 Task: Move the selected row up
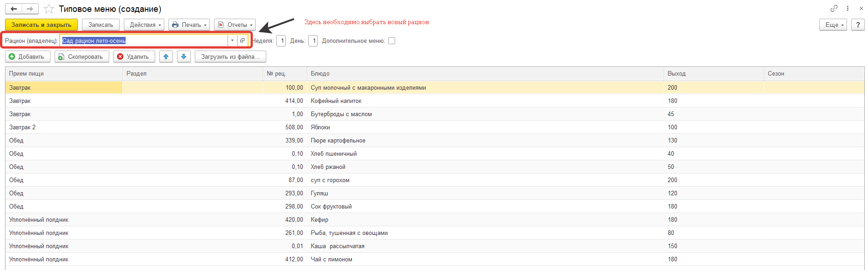(166, 57)
